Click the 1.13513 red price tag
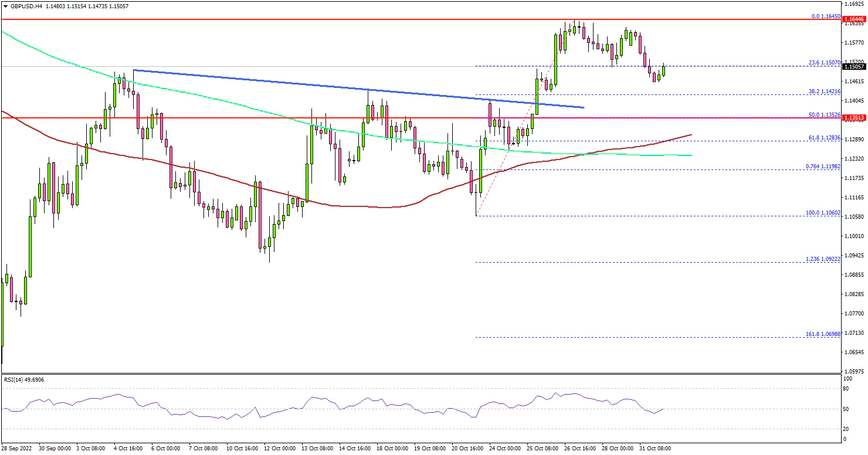868x455 pixels. [x=854, y=118]
